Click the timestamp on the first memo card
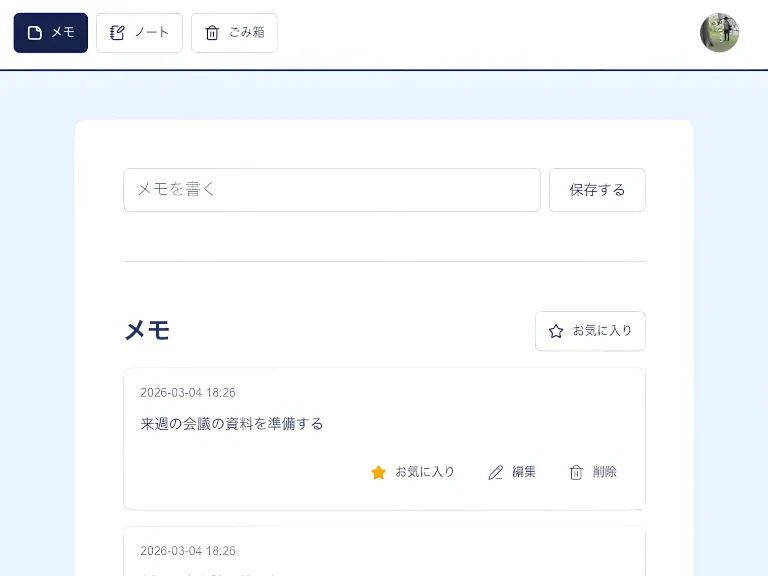Image resolution: width=768 pixels, height=576 pixels. (188, 393)
